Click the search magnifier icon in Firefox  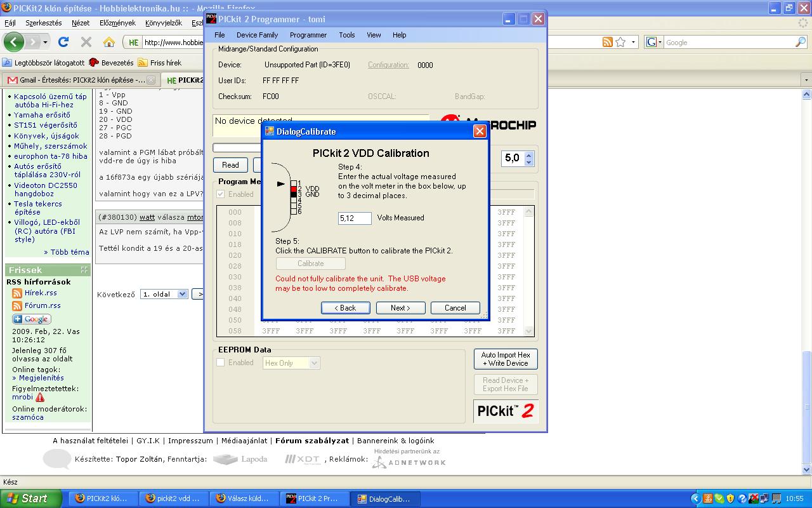pyautogui.click(x=801, y=42)
